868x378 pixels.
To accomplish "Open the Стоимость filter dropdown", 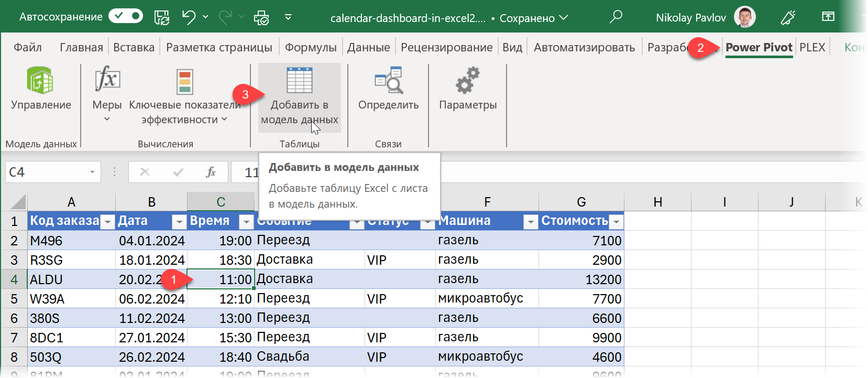I will [617, 222].
